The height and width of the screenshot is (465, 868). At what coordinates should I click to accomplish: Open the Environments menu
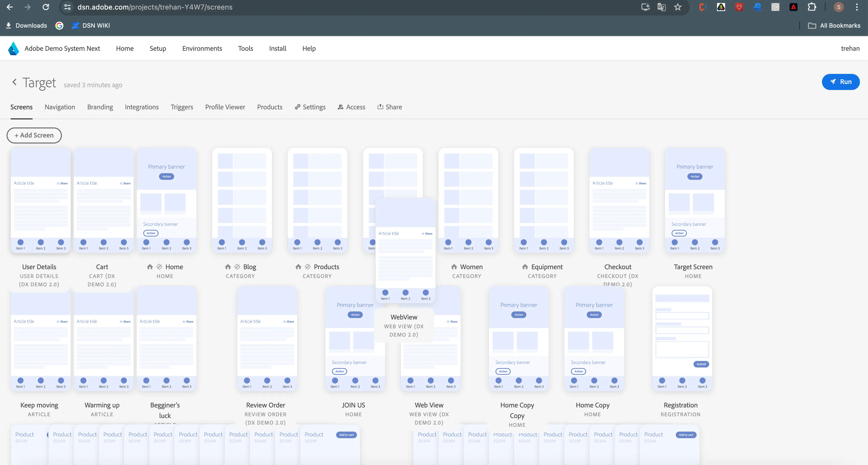pyautogui.click(x=202, y=49)
